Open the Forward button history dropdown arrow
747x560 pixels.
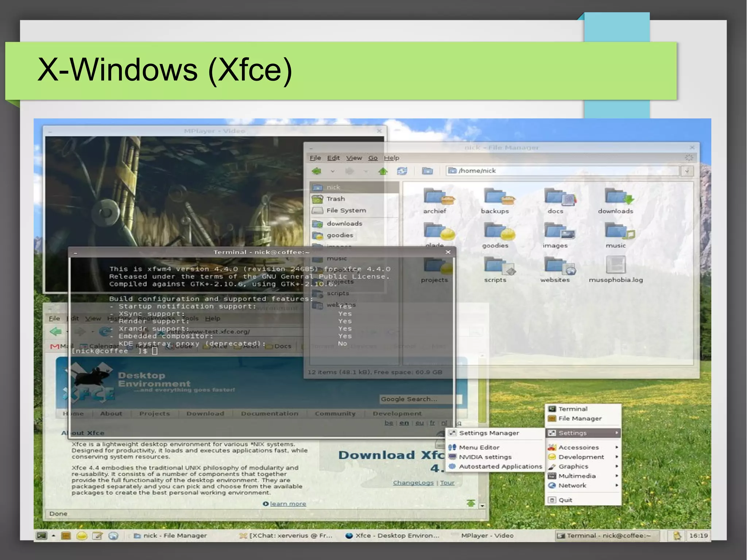[365, 171]
